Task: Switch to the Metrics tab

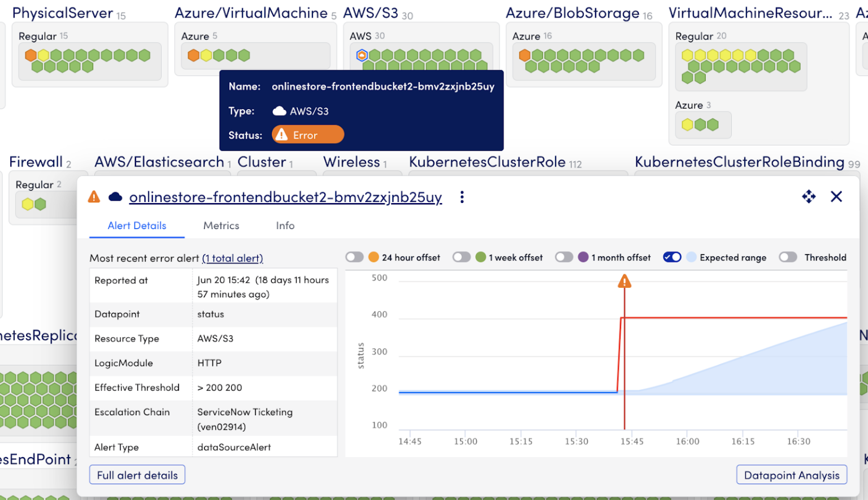Action: 221,225
